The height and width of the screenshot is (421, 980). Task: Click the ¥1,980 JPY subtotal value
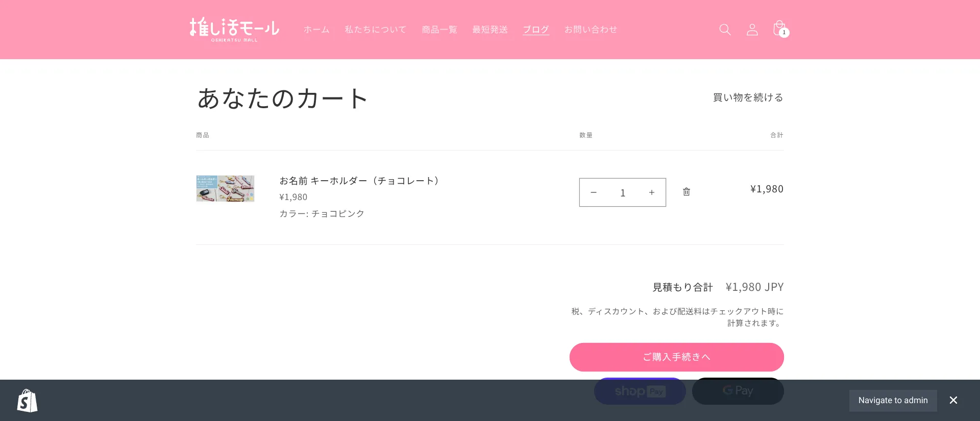point(754,287)
